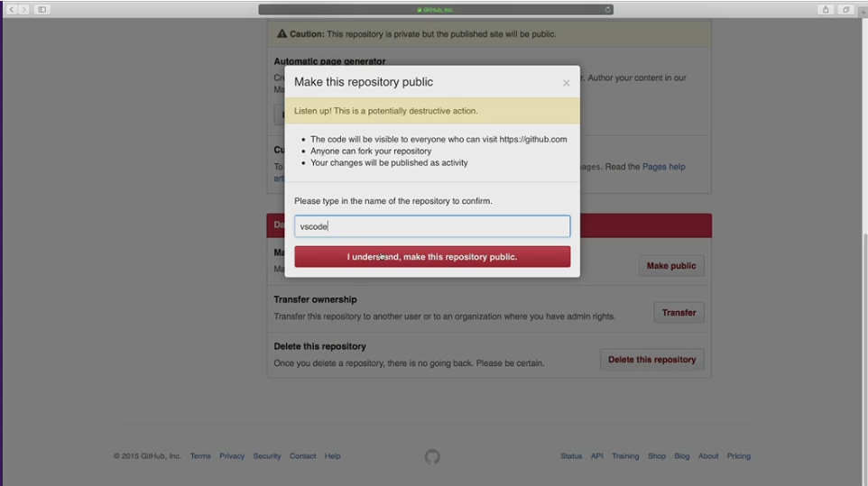Screen dimensions: 868x486
Task: Reload the page with the refresh icon
Action: (x=607, y=9)
